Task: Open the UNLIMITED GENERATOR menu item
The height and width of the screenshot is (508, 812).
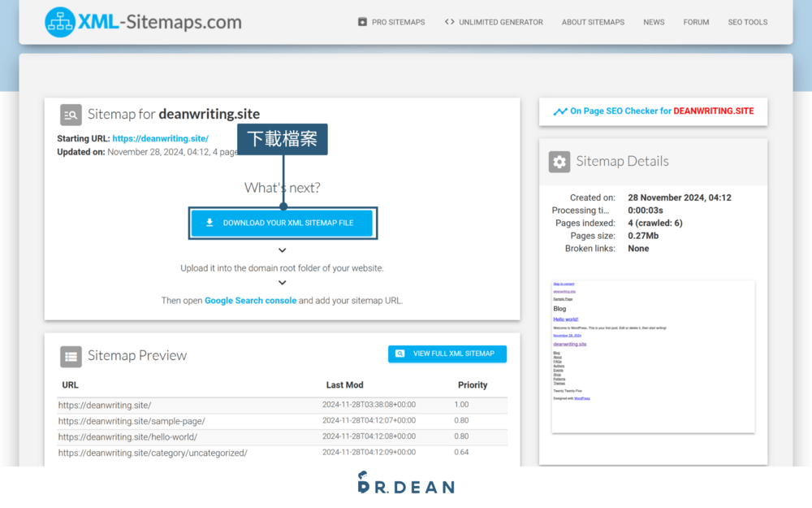Action: (501, 22)
